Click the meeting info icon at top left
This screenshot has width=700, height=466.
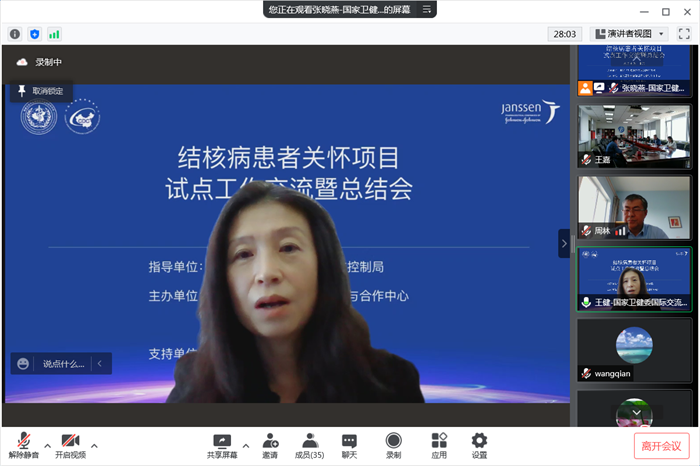[x=15, y=33]
